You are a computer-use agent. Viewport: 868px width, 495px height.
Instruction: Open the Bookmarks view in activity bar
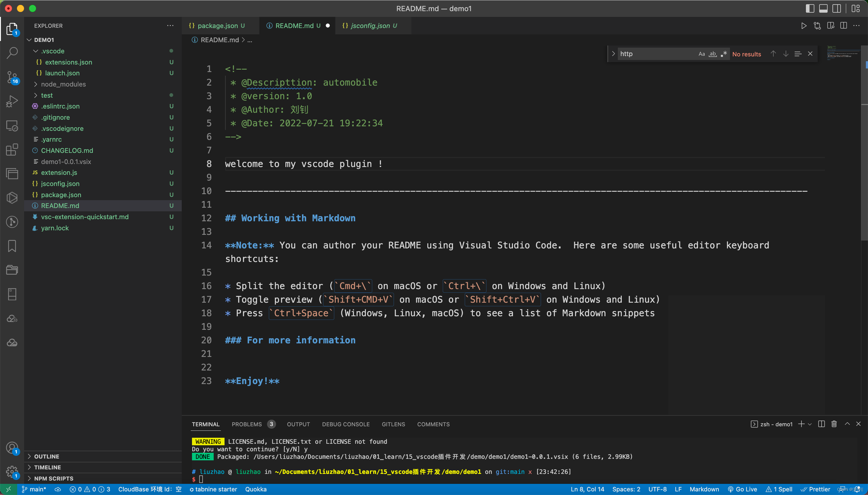(12, 246)
